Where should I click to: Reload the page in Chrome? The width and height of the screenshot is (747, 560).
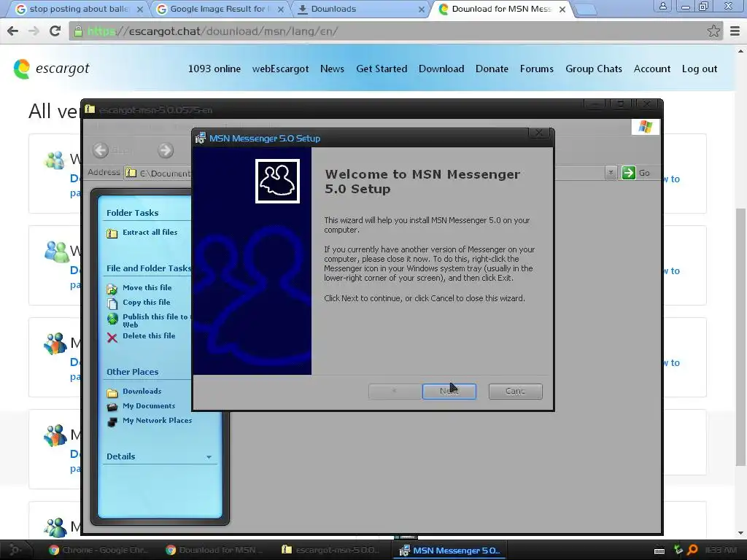pos(55,31)
